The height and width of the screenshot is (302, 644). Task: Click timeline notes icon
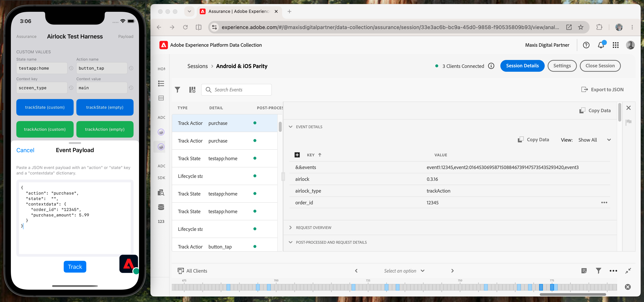(x=584, y=271)
